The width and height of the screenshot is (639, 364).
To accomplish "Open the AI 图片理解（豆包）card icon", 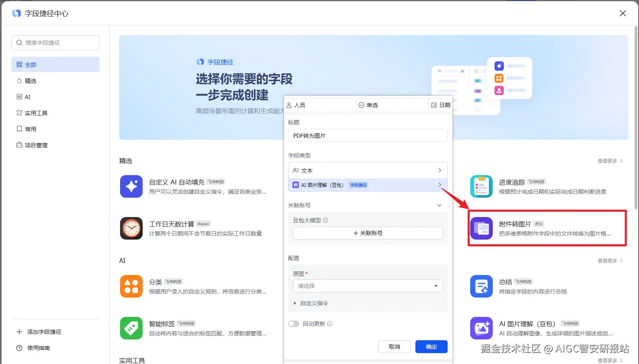I will (481, 328).
